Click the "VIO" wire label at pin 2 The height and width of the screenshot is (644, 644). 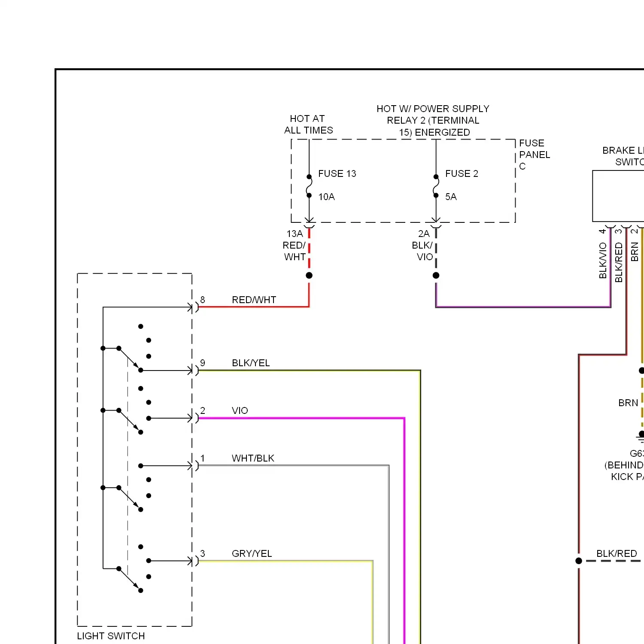(240, 410)
